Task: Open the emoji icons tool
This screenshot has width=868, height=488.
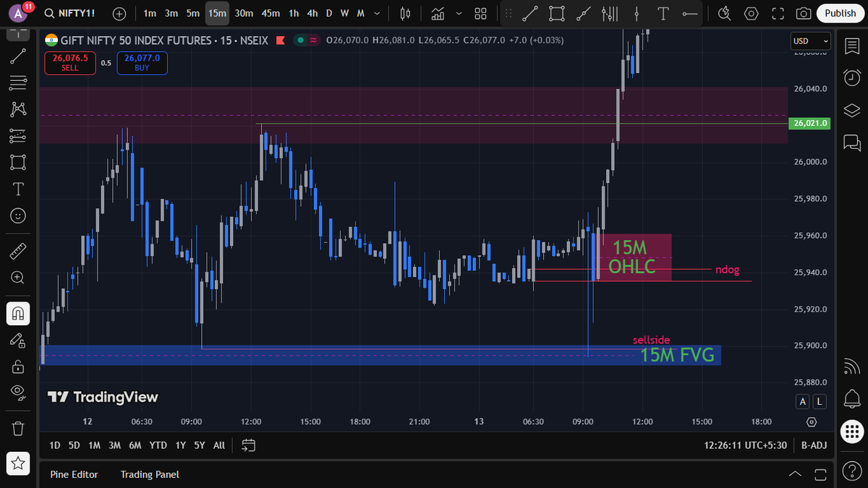Action: coord(18,215)
